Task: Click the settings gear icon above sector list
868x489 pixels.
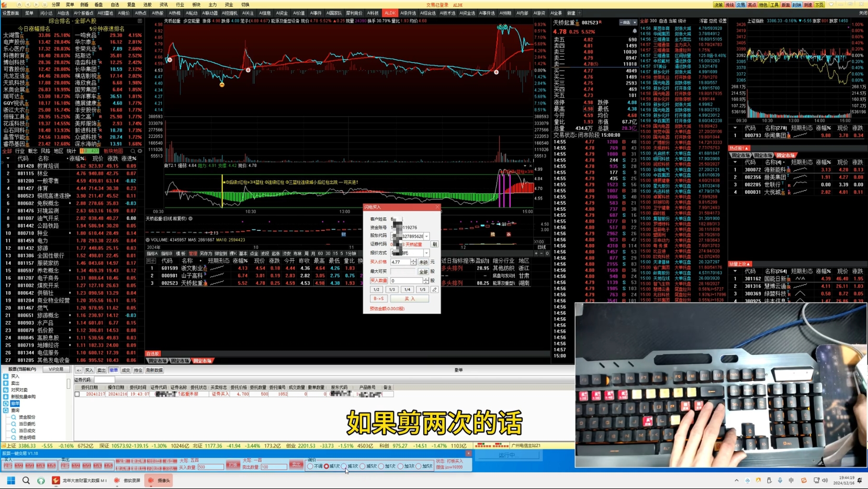Action: [x=140, y=151]
